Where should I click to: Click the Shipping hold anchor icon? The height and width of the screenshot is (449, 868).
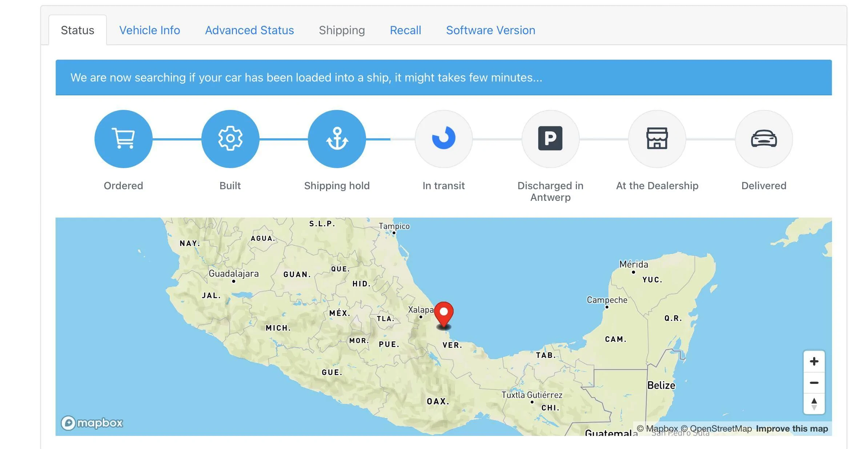click(x=337, y=139)
